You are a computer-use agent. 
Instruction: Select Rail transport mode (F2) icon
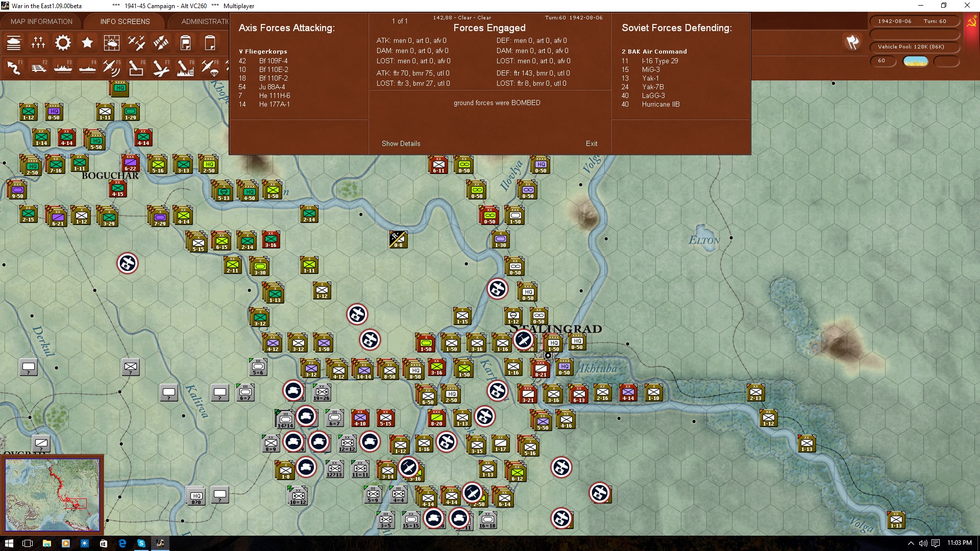click(x=38, y=68)
